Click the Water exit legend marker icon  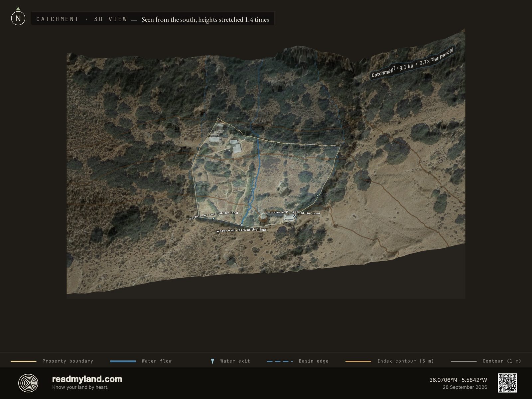[x=212, y=361]
